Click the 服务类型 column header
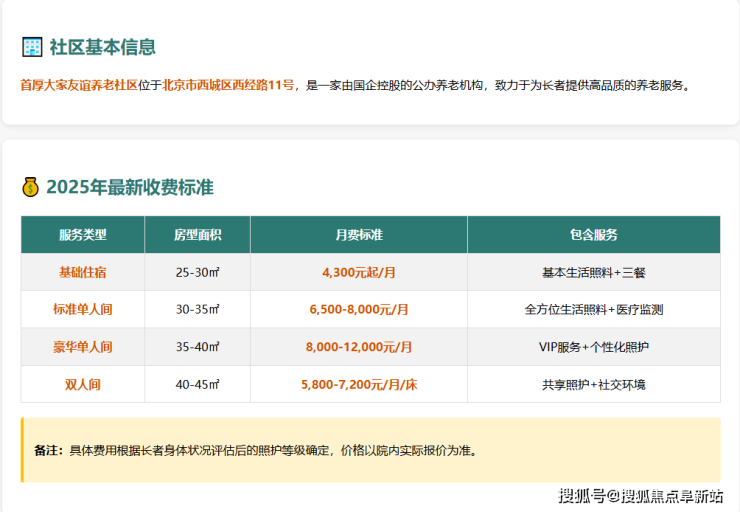 (x=82, y=235)
